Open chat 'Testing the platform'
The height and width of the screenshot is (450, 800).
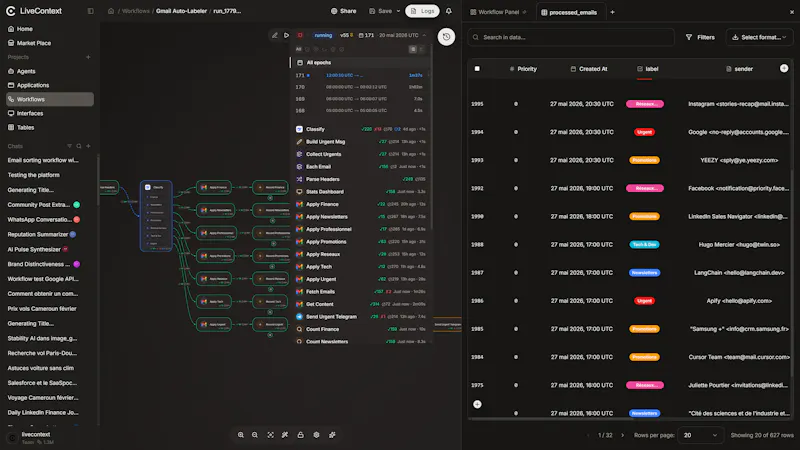point(34,175)
